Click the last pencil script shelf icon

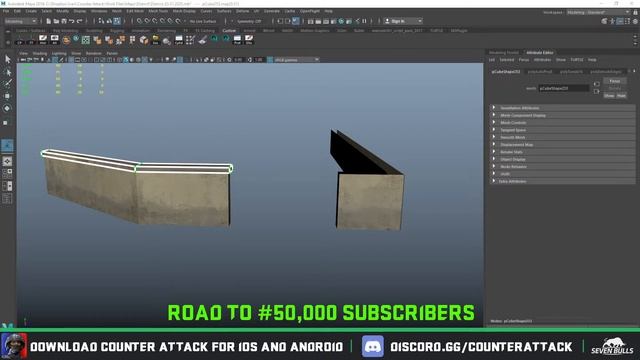(x=249, y=40)
